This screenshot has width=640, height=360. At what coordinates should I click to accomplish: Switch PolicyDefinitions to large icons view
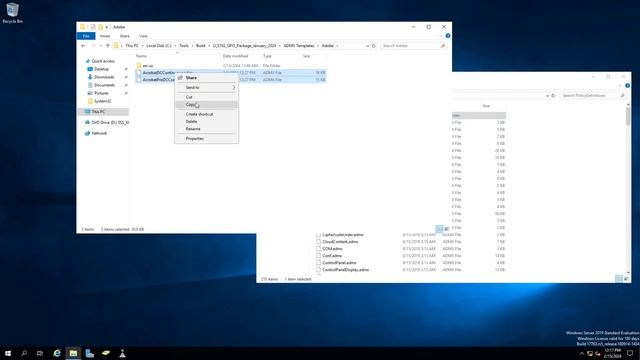pyautogui.click(x=626, y=279)
